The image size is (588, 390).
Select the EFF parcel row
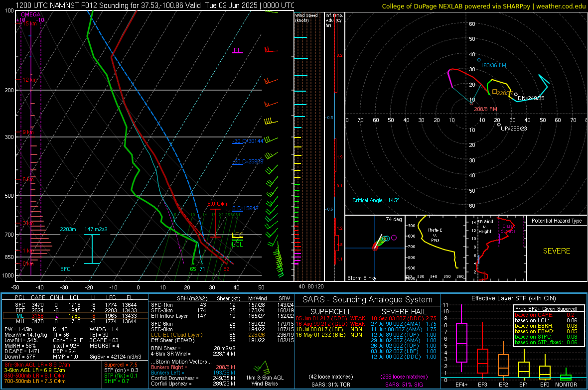click(x=75, y=310)
